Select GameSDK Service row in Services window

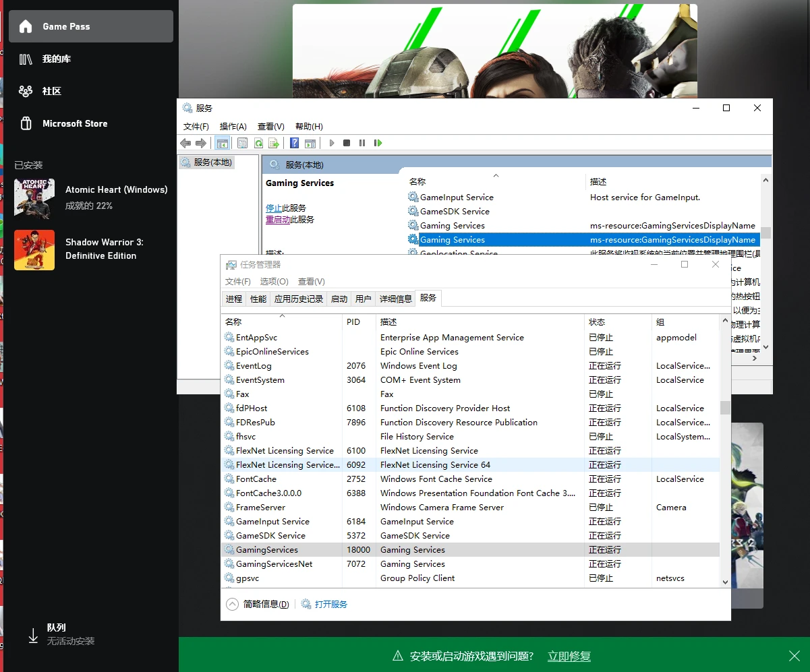tap(583, 211)
